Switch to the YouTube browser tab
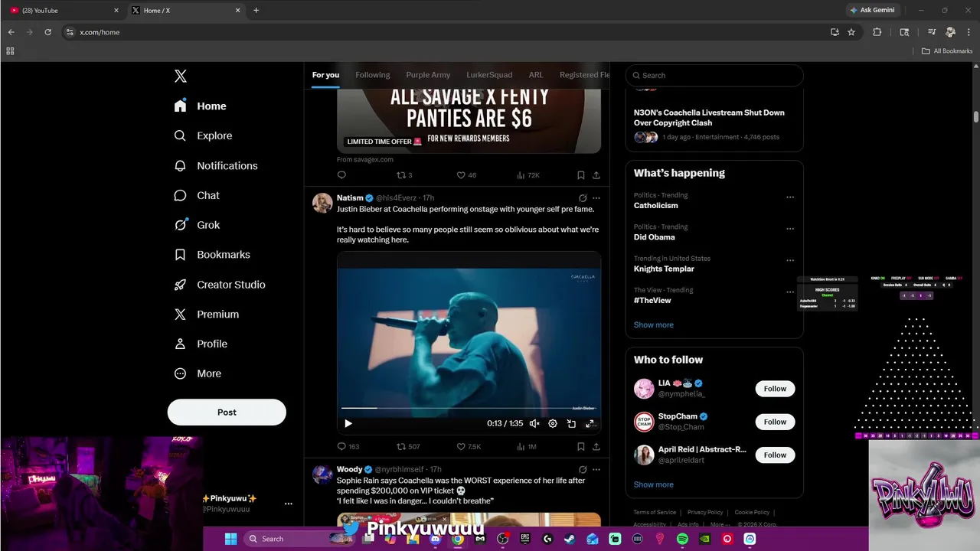The width and height of the screenshot is (980, 551). 65,10
